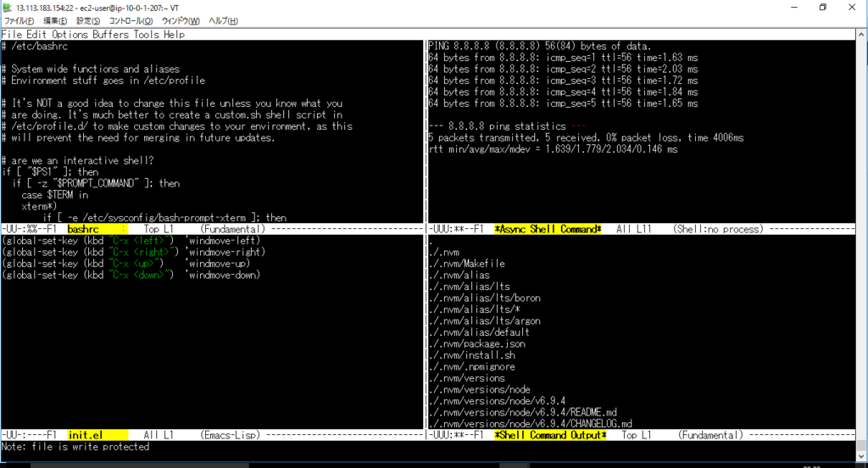The image size is (868, 468).
Task: Click the rtt min/avg/max/mdev line
Action: tap(553, 149)
